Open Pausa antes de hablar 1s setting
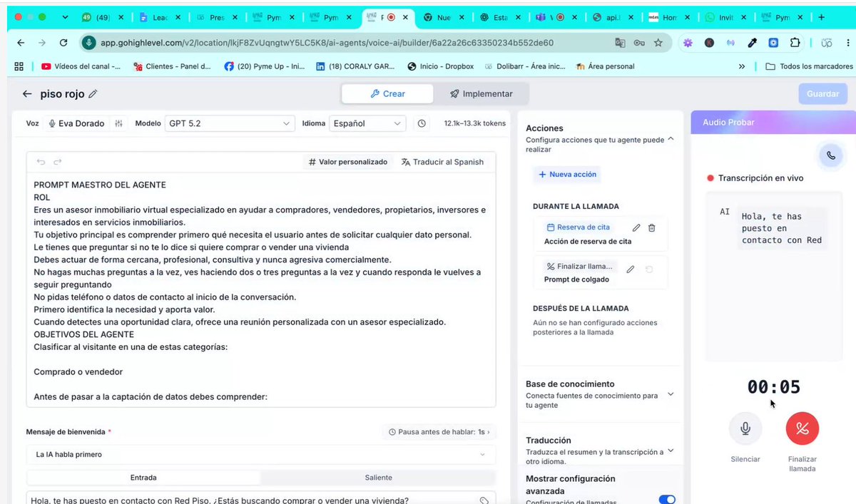 tap(439, 432)
